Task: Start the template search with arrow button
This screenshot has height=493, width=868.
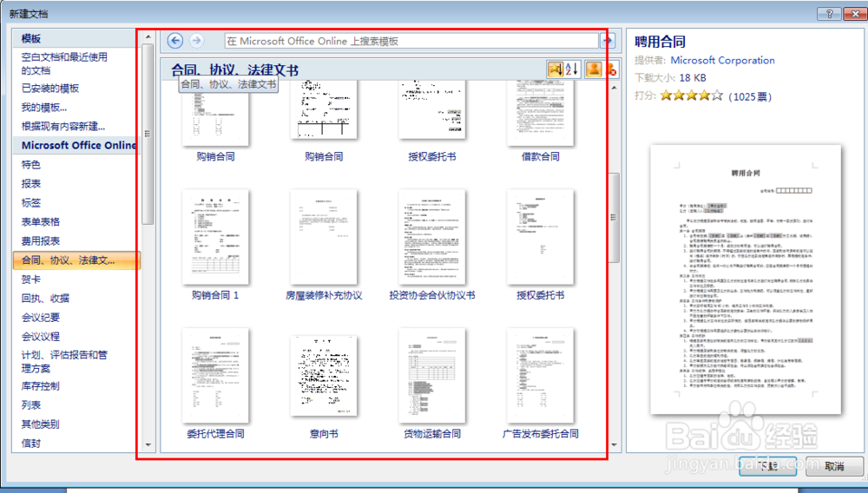Action: [608, 41]
